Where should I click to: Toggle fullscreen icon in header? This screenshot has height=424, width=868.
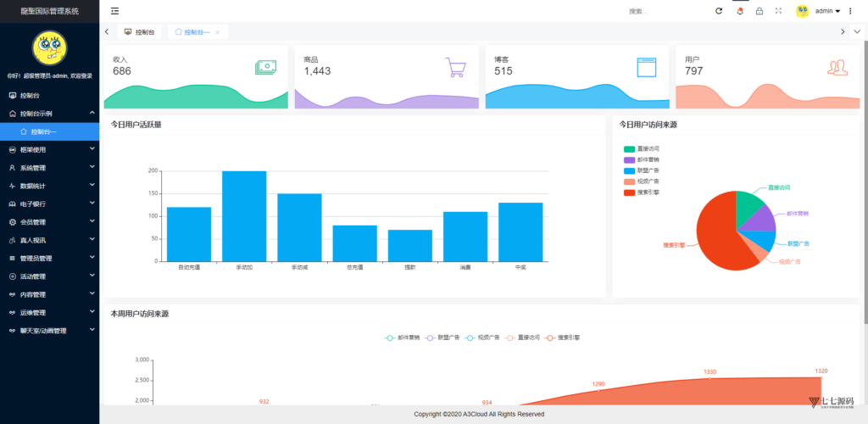778,11
